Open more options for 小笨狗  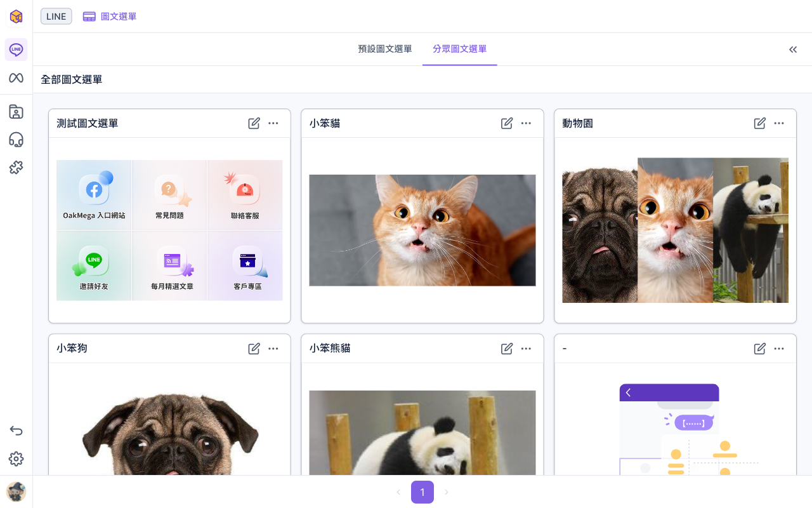[273, 348]
